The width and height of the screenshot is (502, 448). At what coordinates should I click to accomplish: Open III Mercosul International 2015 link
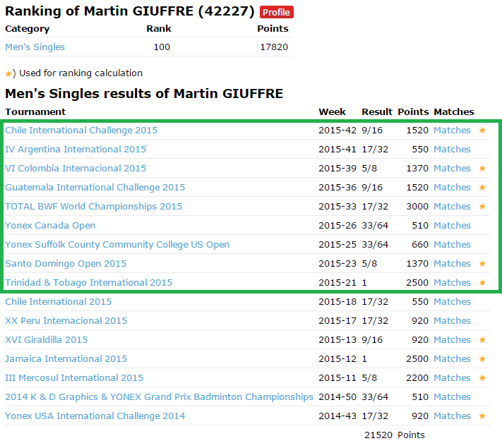click(74, 377)
